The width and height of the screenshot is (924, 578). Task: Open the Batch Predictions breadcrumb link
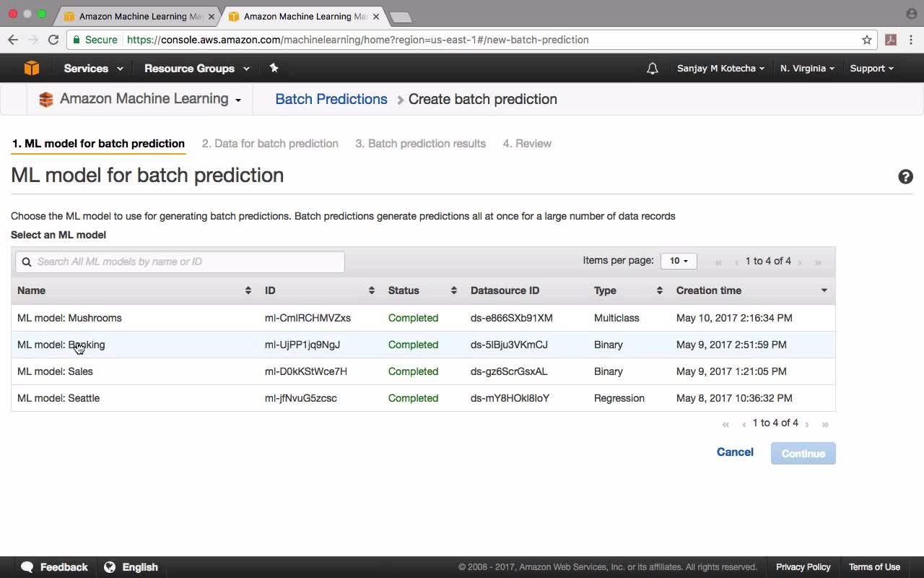(x=331, y=99)
